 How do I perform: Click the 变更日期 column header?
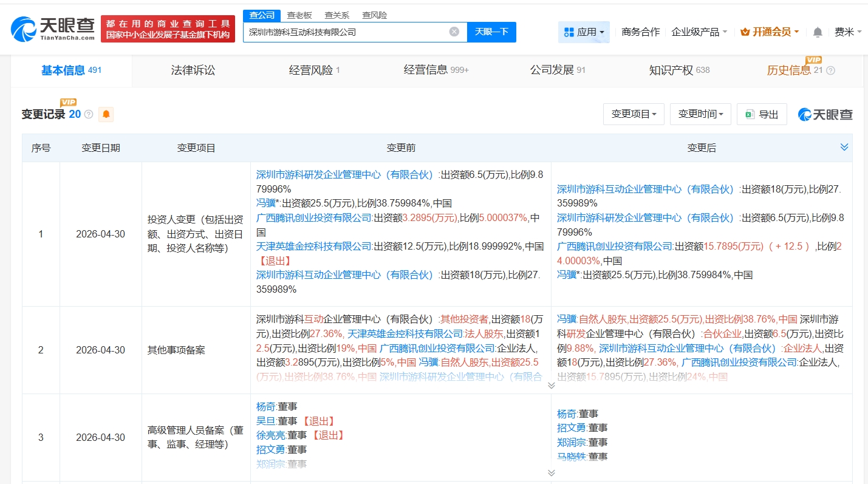click(x=101, y=148)
